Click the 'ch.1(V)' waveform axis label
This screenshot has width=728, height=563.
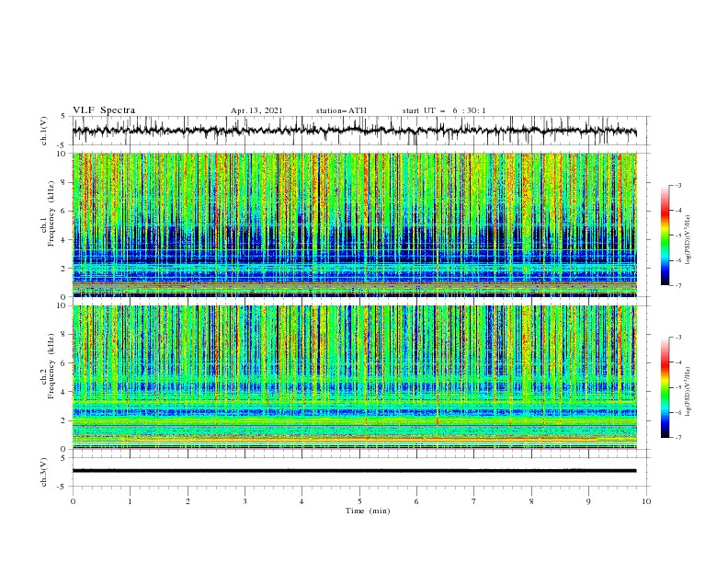(44, 131)
